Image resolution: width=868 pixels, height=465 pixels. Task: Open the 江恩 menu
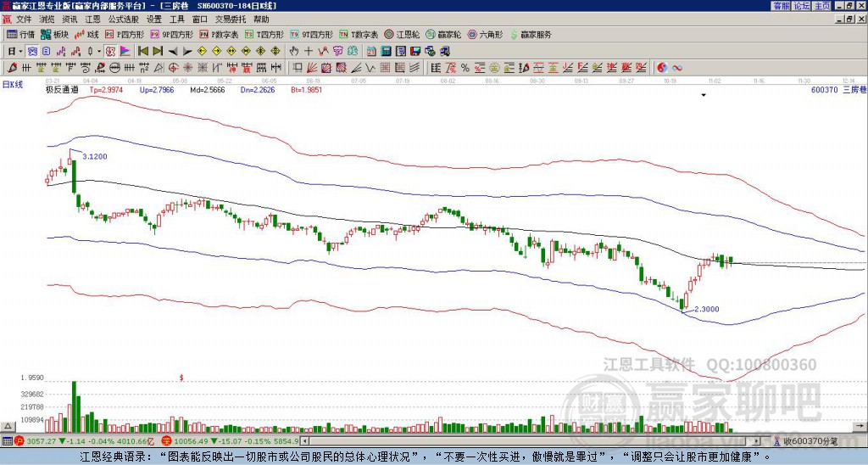tap(93, 20)
